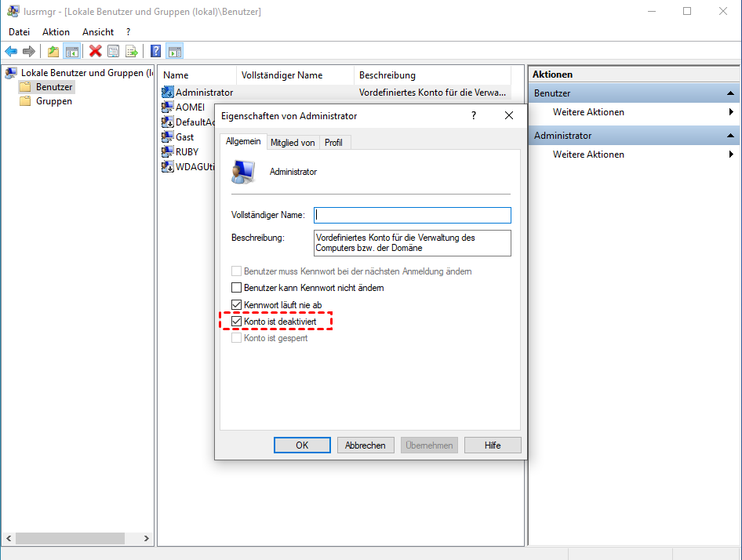Uncheck Konto ist deaktiviert
This screenshot has width=742, height=560.
236,321
